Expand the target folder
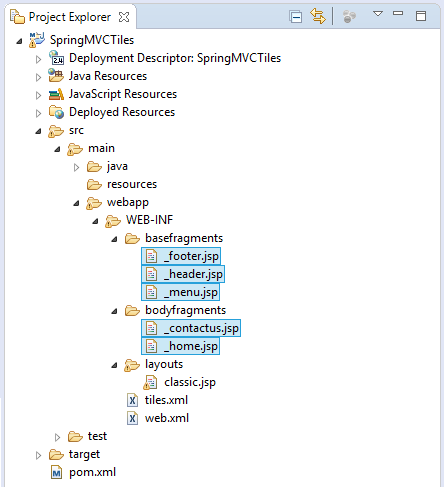 (38, 455)
